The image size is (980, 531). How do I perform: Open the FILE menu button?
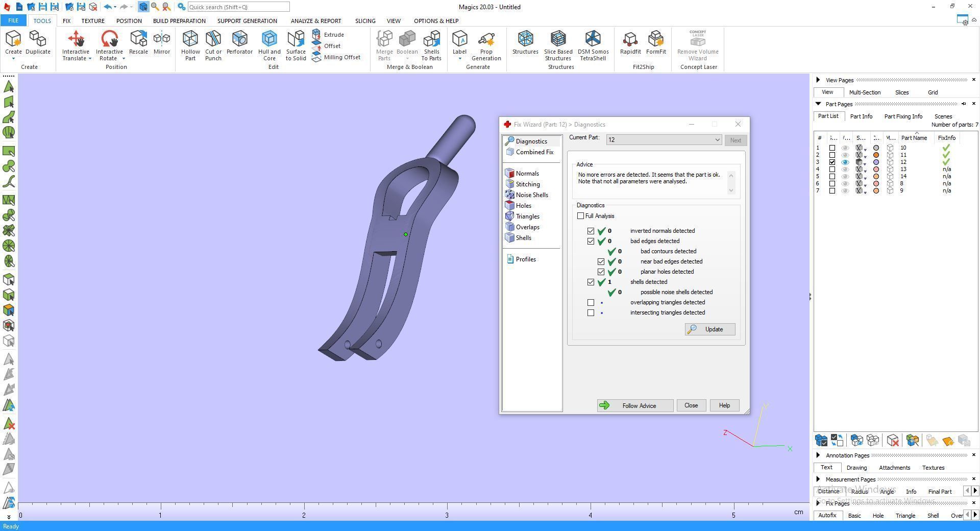coord(13,21)
